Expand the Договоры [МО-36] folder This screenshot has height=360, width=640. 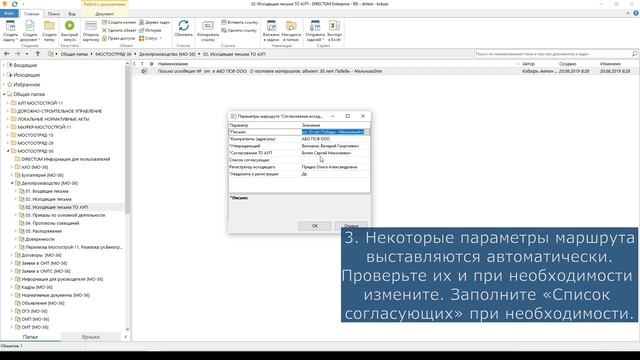point(12,255)
